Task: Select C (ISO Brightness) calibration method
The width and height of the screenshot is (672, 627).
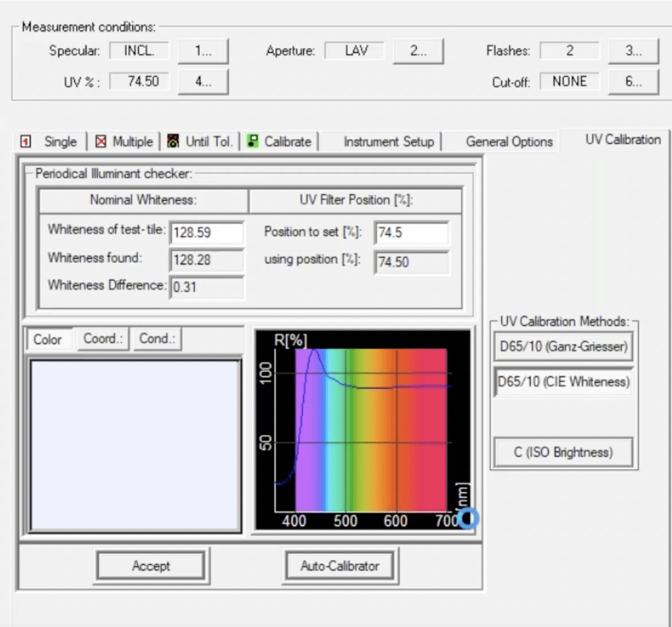Action: click(x=563, y=452)
